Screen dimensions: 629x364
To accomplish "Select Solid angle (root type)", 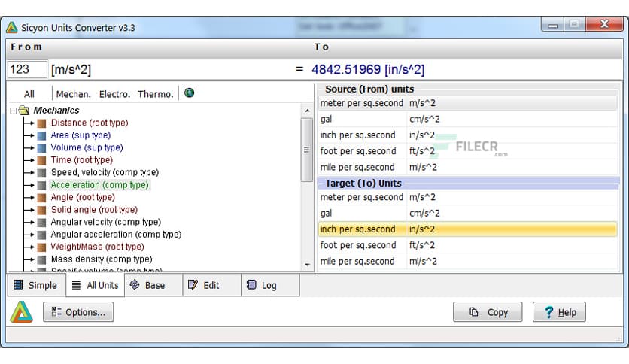I will coord(94,210).
